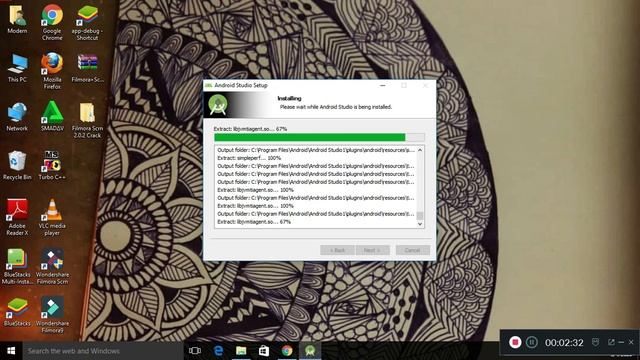Screen dimensions: 640x360
Task: Expand the recorder widget to full window
Action: (611, 342)
